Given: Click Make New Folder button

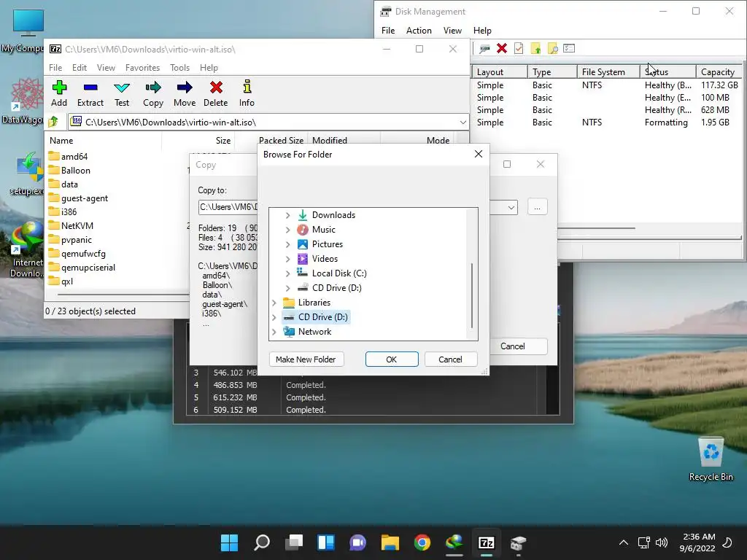Looking at the screenshot, I should click(x=306, y=359).
